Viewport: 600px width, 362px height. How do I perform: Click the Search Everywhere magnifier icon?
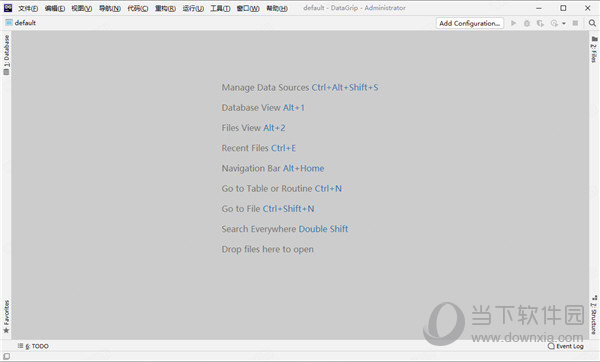click(x=592, y=23)
